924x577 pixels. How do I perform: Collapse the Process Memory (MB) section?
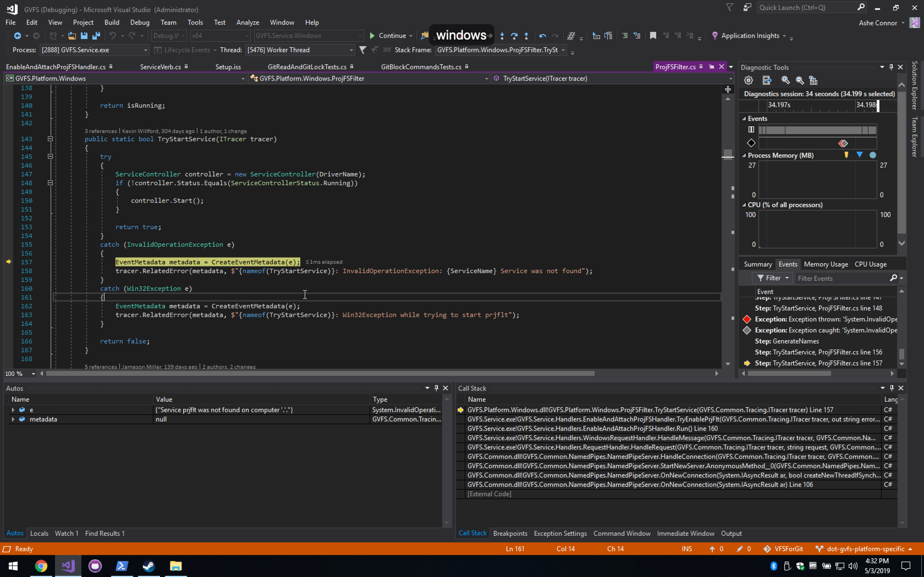[744, 155]
